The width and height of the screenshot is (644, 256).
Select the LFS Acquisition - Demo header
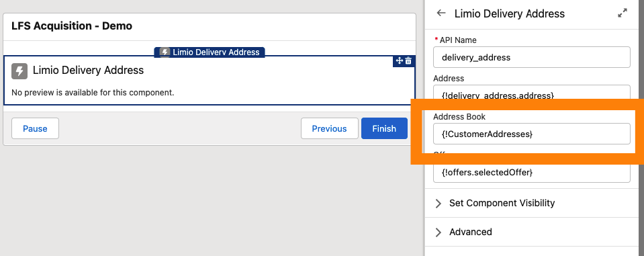pyautogui.click(x=72, y=26)
